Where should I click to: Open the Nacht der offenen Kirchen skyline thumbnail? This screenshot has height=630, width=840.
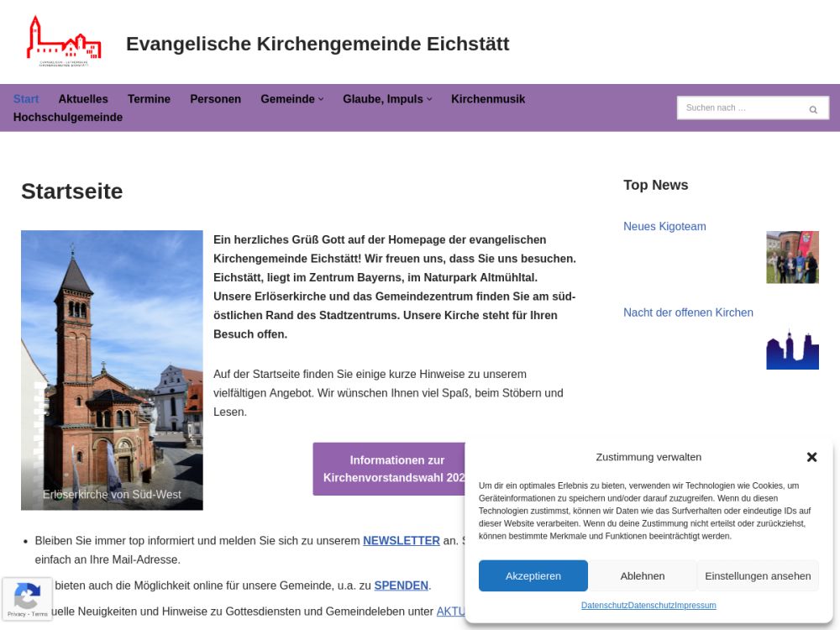pos(792,349)
